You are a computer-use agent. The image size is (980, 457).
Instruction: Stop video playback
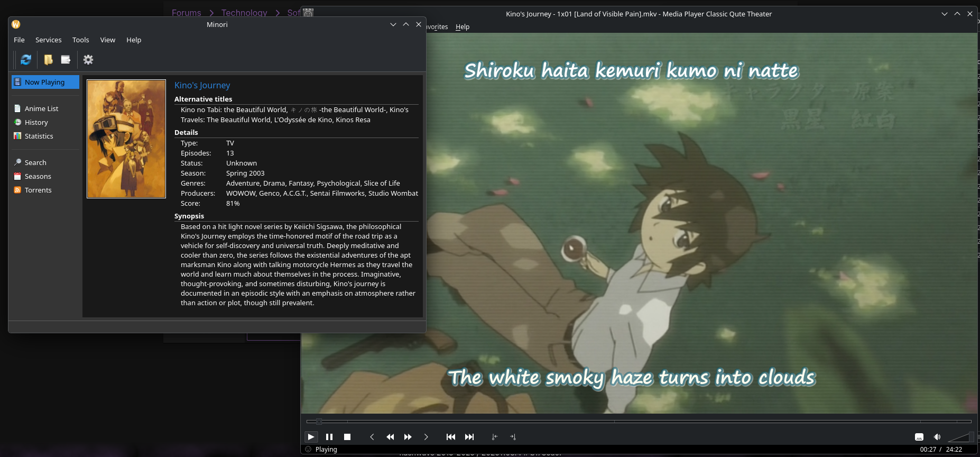[347, 437]
